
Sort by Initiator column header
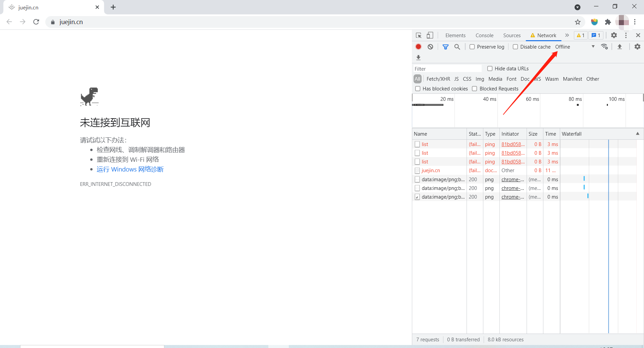coord(513,134)
